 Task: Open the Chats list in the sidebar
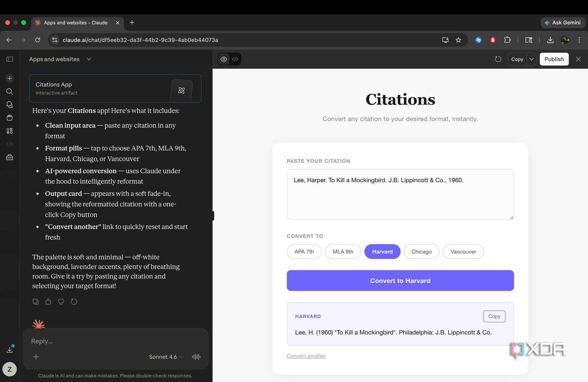pyautogui.click(x=9, y=104)
